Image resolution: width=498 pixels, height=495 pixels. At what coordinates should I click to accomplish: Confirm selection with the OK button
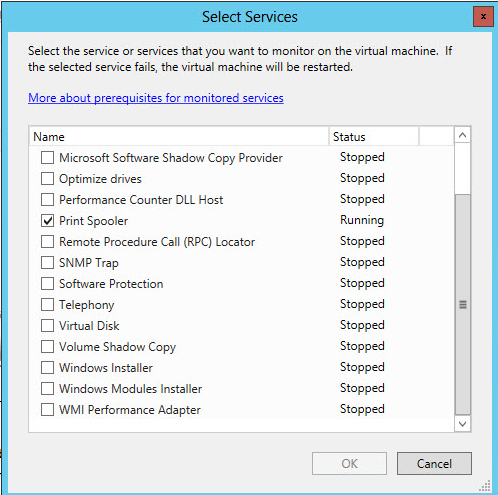pyautogui.click(x=349, y=463)
